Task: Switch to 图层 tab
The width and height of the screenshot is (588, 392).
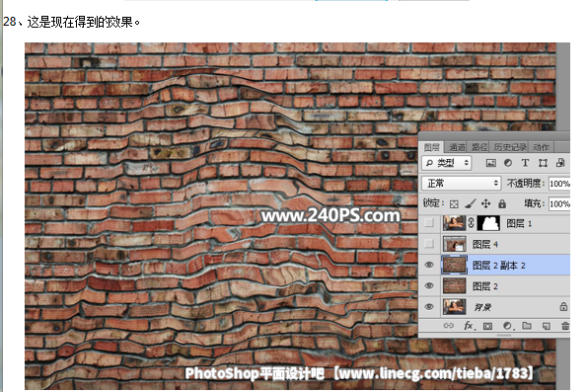Action: [x=431, y=147]
